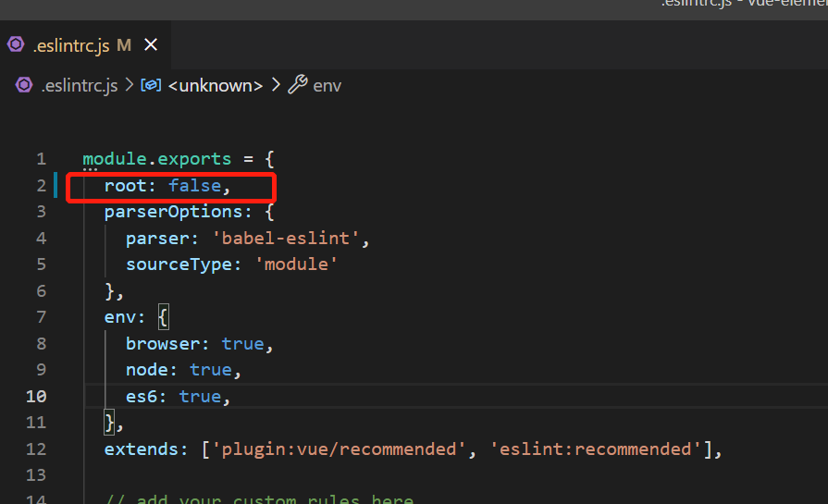Click the 'false' value after root
828x504 pixels.
coord(194,185)
